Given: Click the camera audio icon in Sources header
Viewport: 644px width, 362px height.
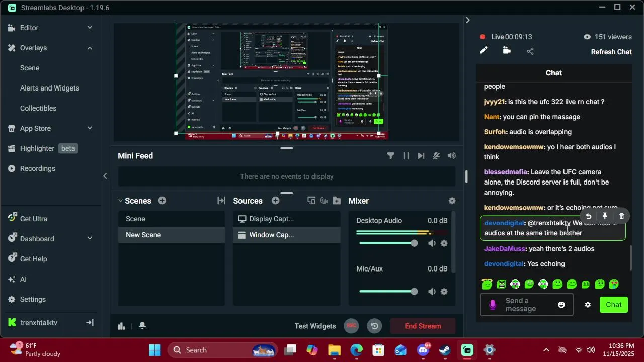Looking at the screenshot, I should click(324, 201).
